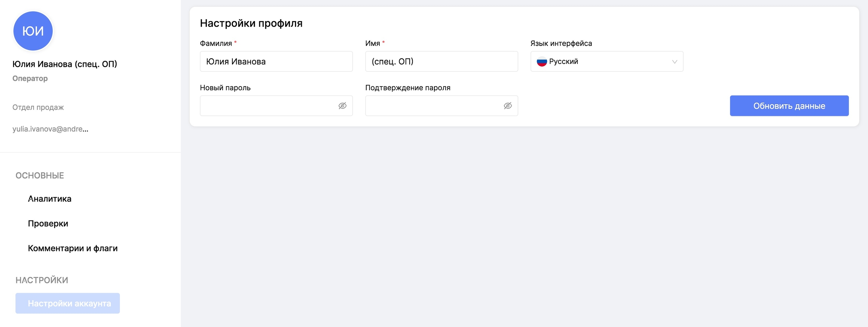This screenshot has height=327, width=868.
Task: Select the Подтверждение пароля field
Action: click(433, 106)
